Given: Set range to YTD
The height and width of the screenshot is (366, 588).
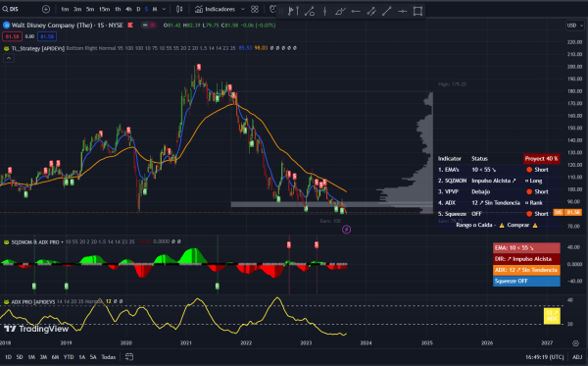Looking at the screenshot, I should pyautogui.click(x=69, y=357).
